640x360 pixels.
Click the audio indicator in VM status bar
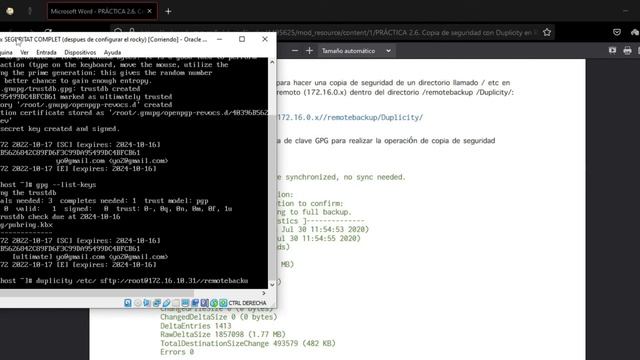point(147,303)
